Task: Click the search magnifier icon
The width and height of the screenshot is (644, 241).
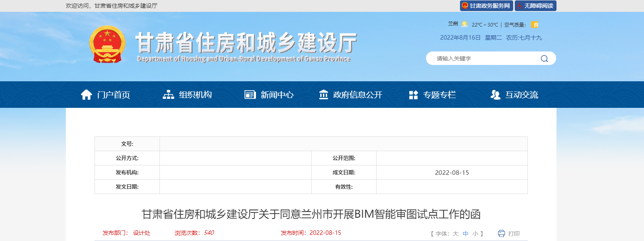Action: pyautogui.click(x=544, y=58)
